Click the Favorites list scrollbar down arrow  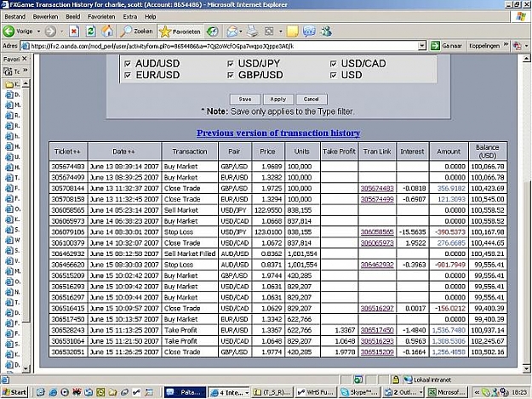pos(26,368)
